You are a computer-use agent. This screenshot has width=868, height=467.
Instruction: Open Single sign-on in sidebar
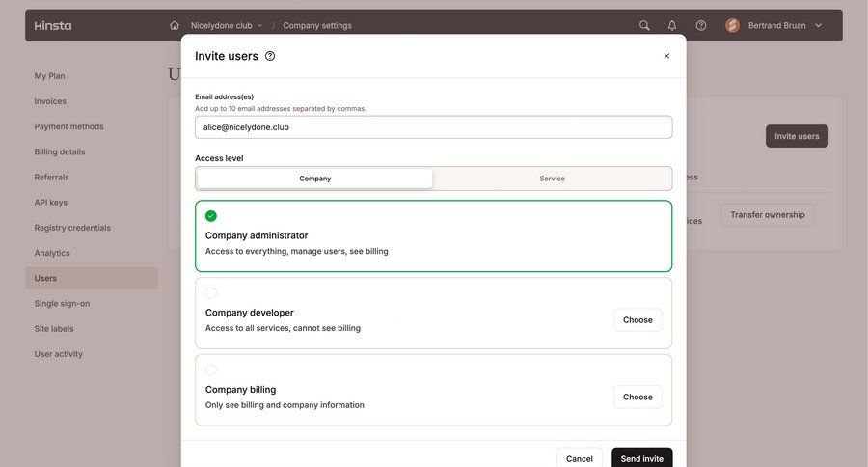point(62,304)
